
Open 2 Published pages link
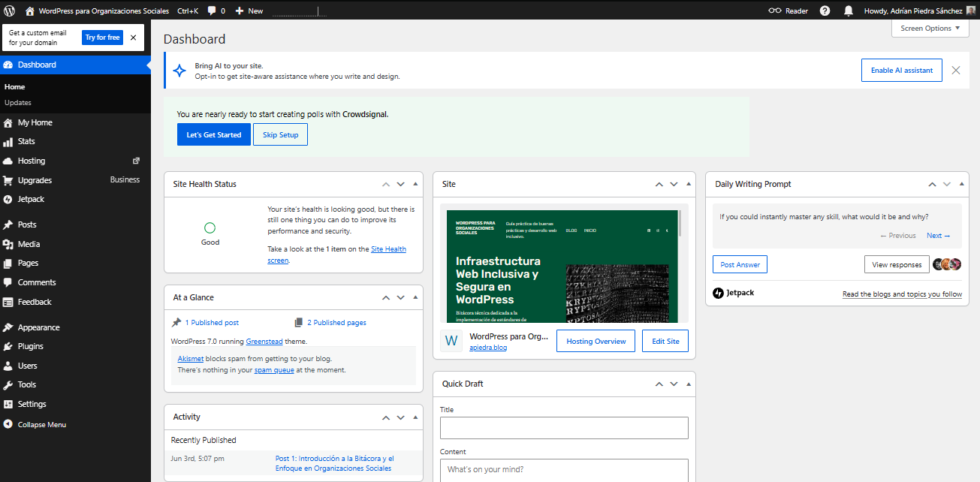pyautogui.click(x=336, y=323)
